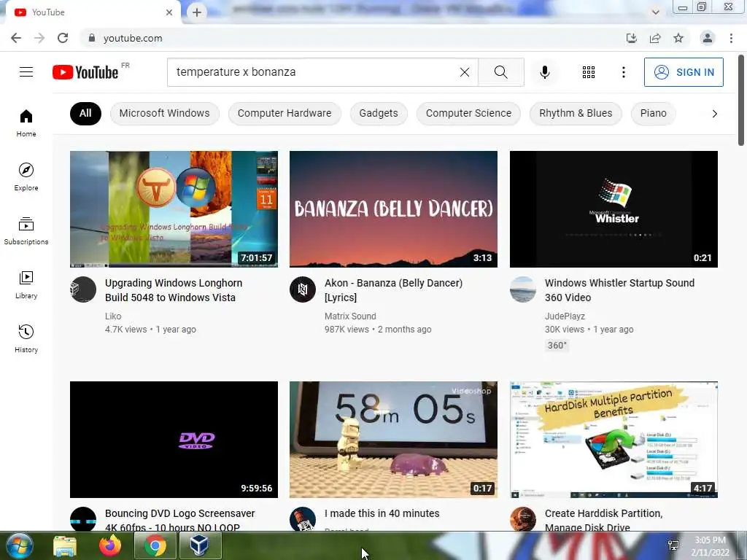747x560 pixels.
Task: Reload the current page
Action: (63, 38)
